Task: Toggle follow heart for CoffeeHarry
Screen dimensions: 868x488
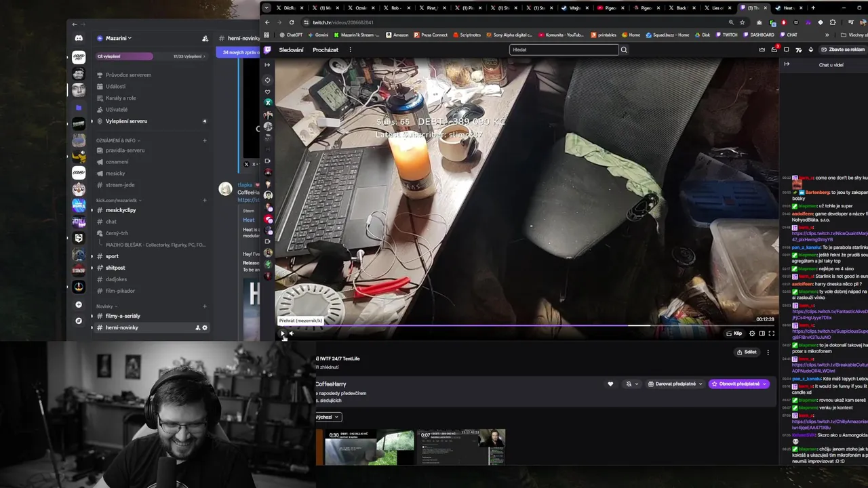Action: coord(610,384)
